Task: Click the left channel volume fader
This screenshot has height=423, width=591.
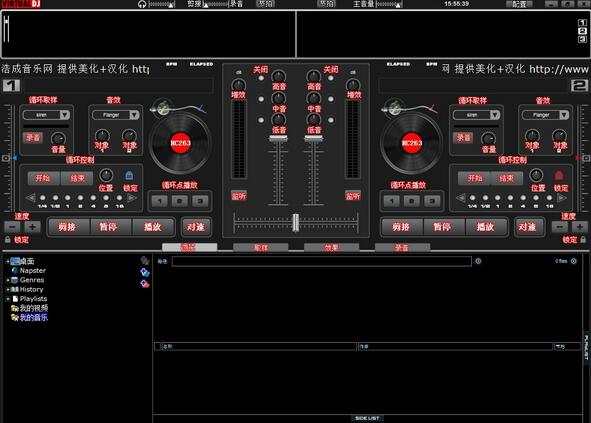Action: point(278,139)
